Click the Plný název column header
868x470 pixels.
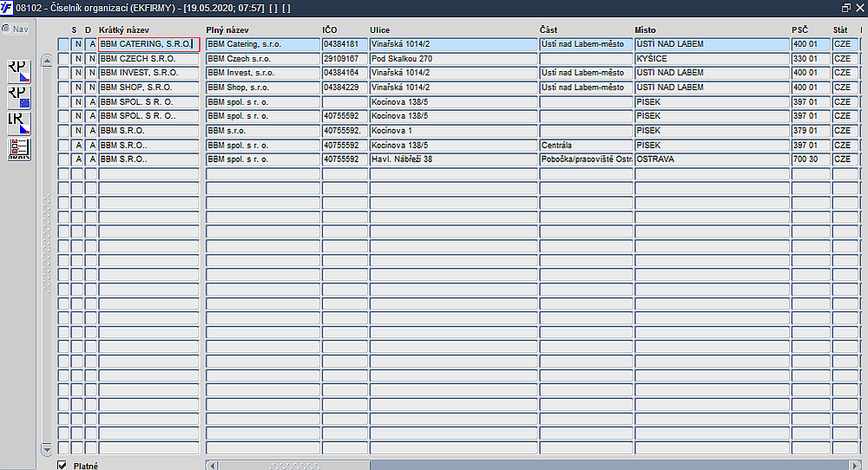[x=227, y=29]
